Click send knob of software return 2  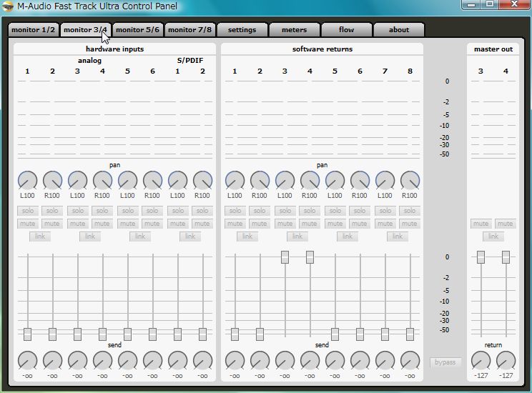coord(260,360)
